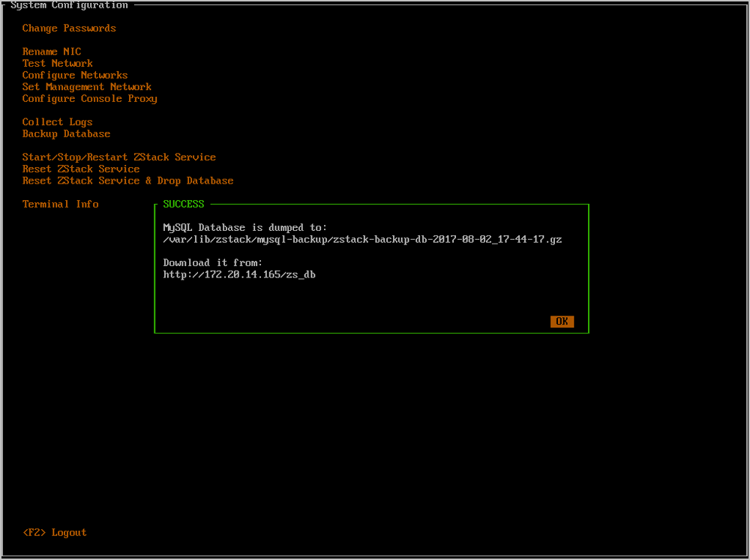Choose Configure Console Proxy

point(89,99)
